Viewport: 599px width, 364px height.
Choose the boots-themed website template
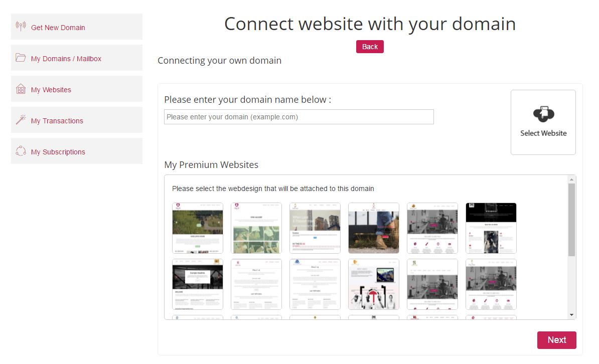[x=373, y=228]
